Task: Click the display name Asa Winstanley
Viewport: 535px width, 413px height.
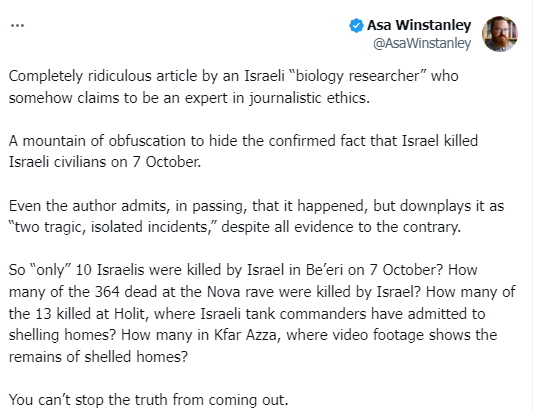Action: coord(419,25)
